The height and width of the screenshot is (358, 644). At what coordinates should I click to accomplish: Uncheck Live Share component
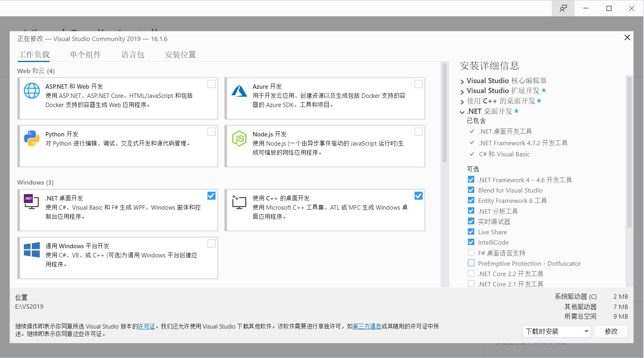(471, 232)
